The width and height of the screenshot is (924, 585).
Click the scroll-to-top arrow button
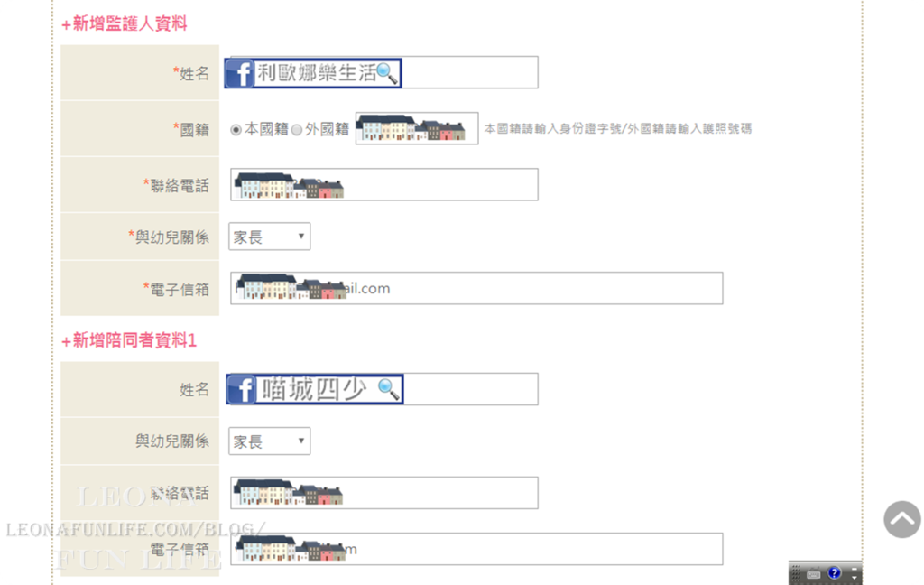coord(901,519)
